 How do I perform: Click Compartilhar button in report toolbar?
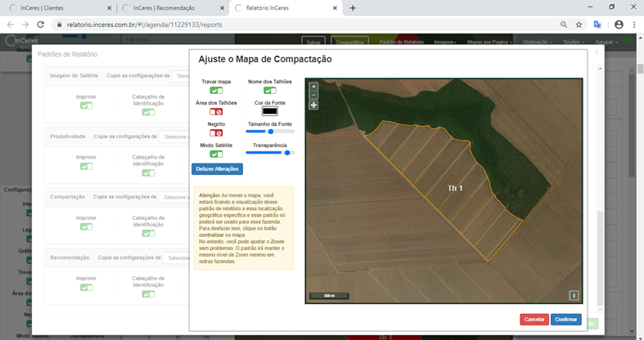[x=349, y=42]
